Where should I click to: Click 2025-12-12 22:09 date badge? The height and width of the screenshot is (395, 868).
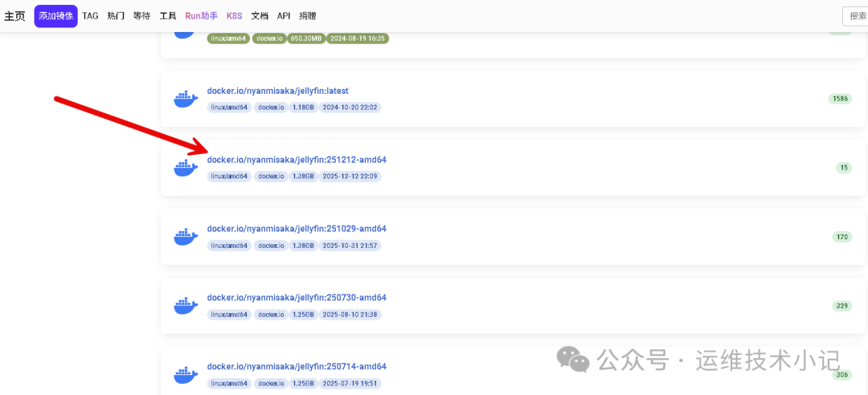350,177
